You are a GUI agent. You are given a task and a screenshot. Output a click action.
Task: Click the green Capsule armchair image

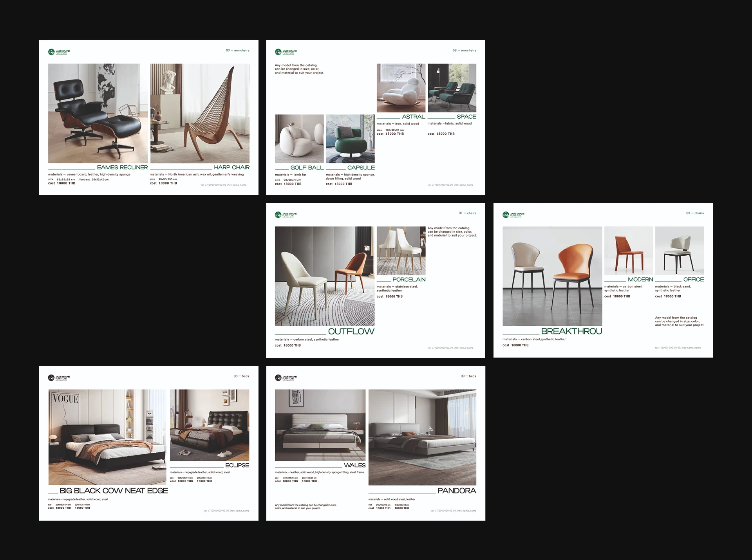[x=350, y=139]
